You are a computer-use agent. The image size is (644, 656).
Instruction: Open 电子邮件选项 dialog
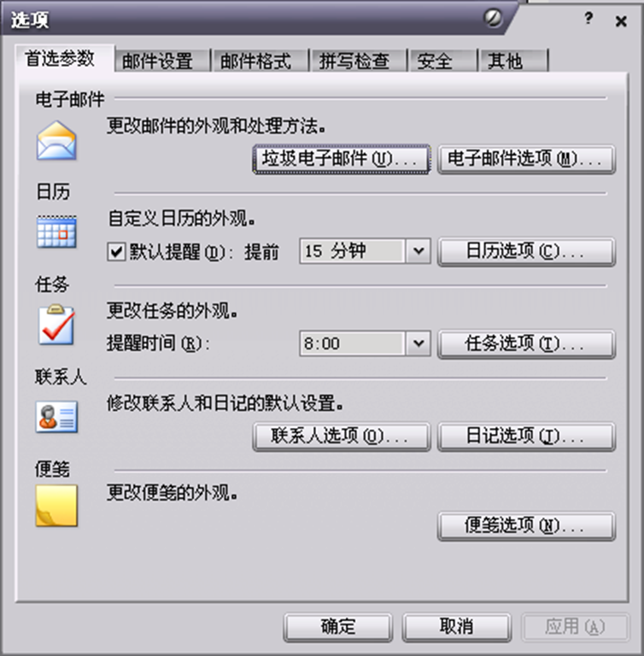pos(526,159)
